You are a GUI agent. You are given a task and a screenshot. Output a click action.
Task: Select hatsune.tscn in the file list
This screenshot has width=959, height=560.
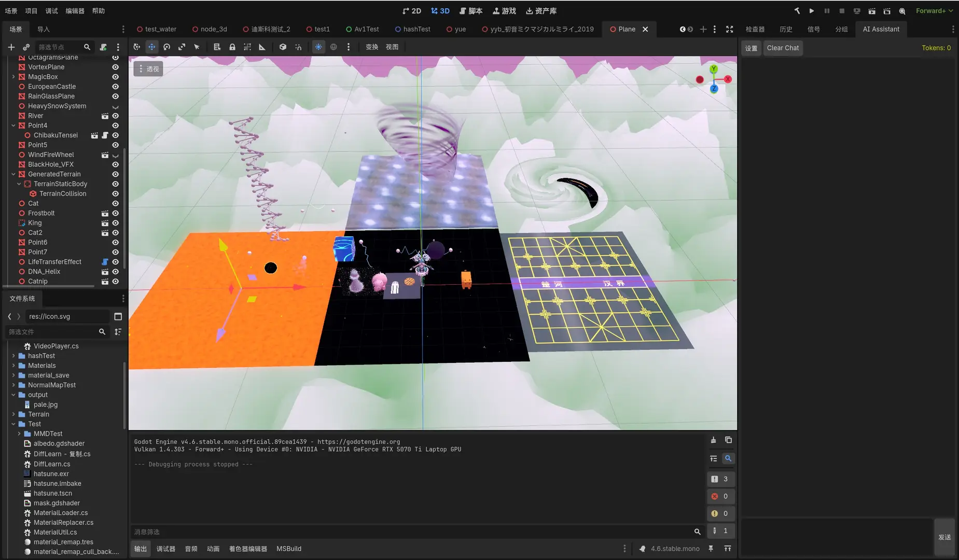click(52, 493)
